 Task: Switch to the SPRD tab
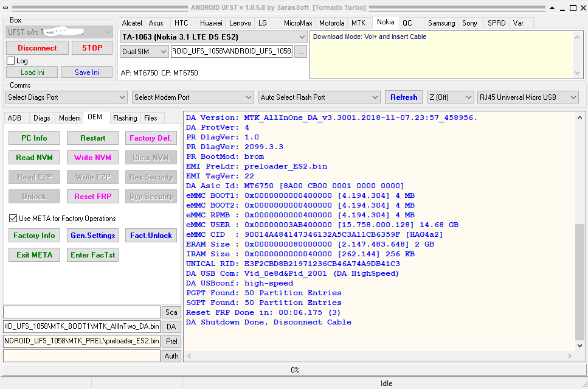tap(497, 23)
